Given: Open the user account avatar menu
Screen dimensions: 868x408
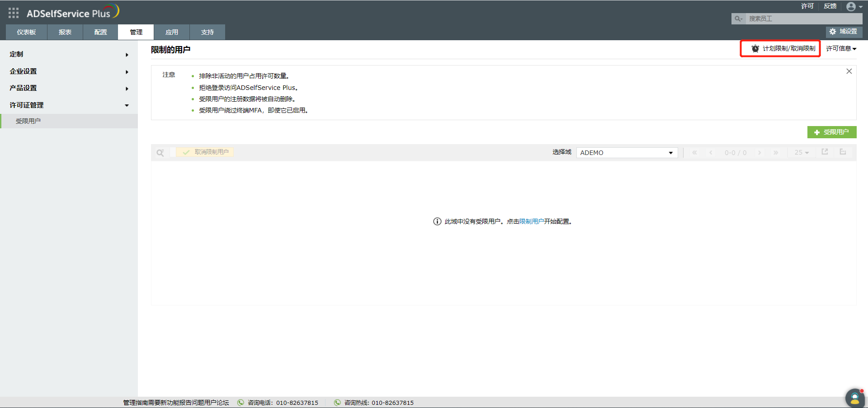Looking at the screenshot, I should pos(854,7).
